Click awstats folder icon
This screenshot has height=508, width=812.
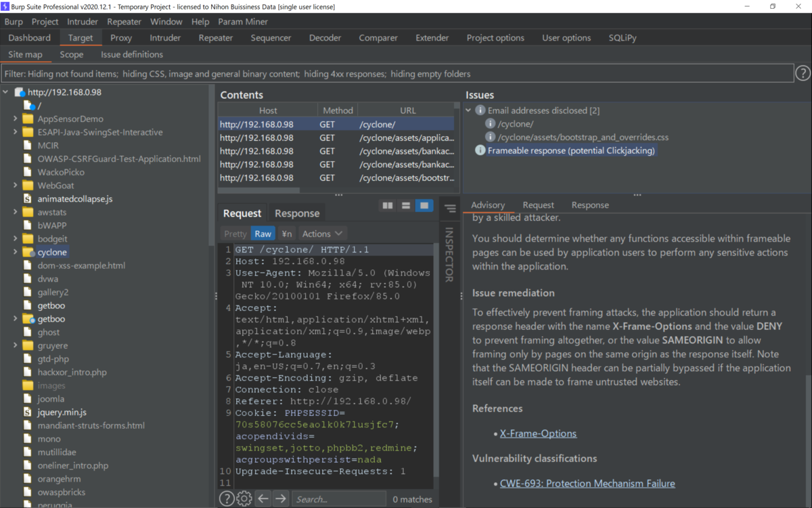pyautogui.click(x=28, y=212)
